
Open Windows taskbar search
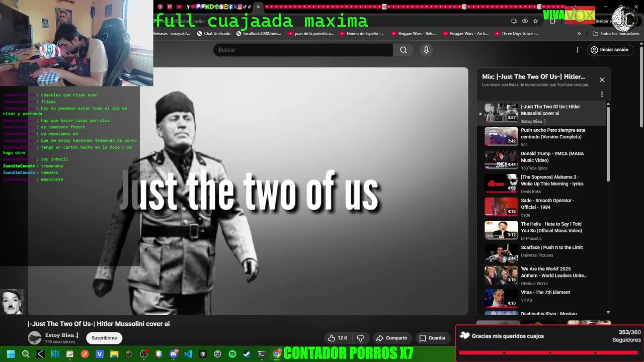click(x=26, y=354)
